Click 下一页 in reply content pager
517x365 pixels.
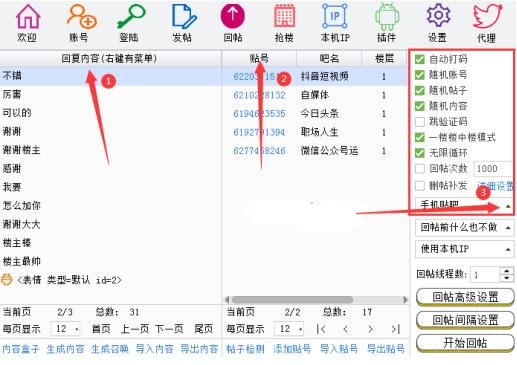click(169, 329)
